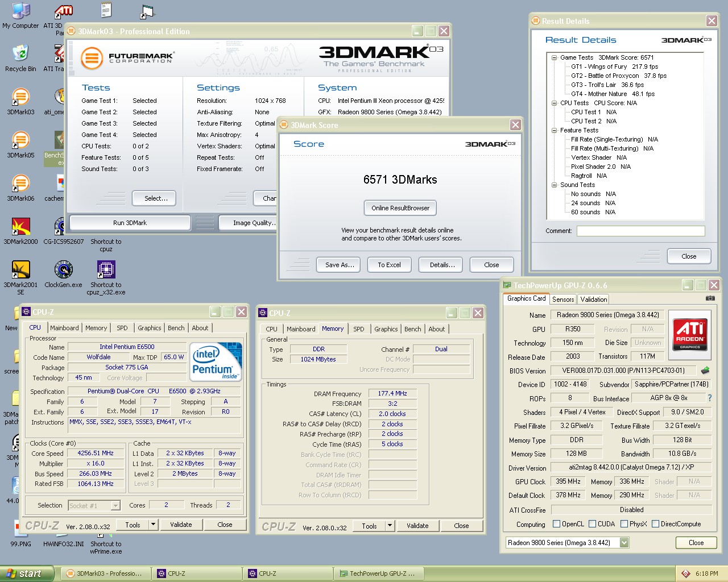Collapse the Sound Tests tree node

click(x=554, y=185)
